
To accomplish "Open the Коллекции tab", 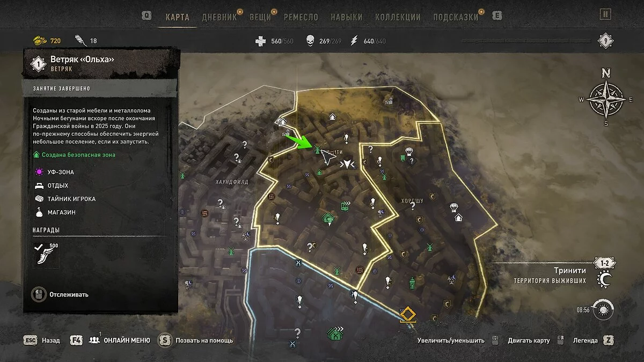I will click(x=398, y=17).
